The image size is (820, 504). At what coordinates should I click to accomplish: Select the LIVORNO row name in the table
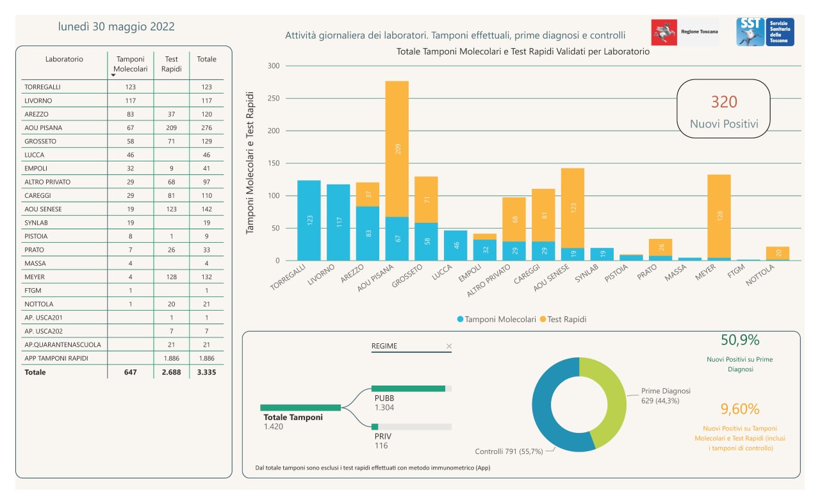38,101
